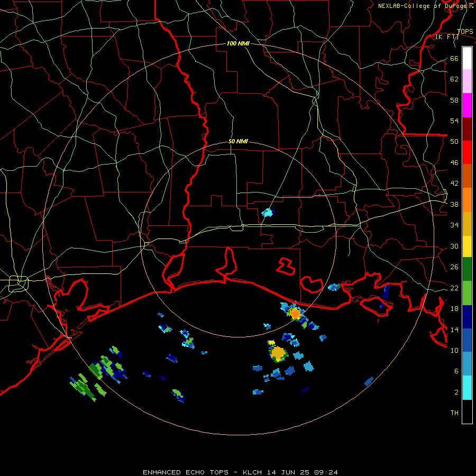The height and width of the screenshot is (476, 476).
Task: Click the '66' legend value
Action: click(454, 59)
